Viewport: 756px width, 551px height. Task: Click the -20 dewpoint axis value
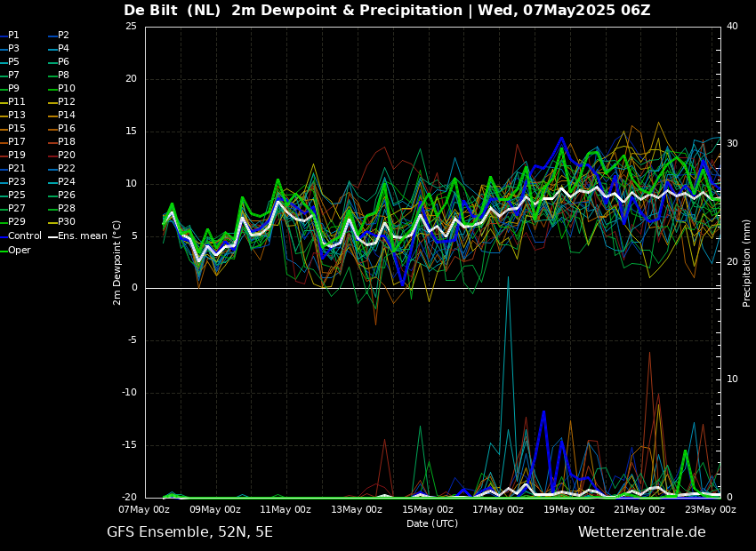point(129,498)
